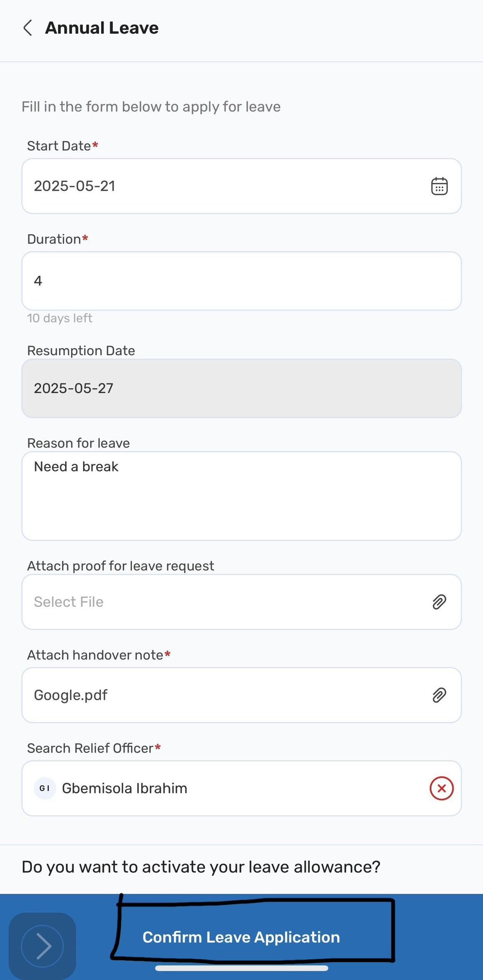483x980 pixels.
Task: Open the Select File proof picker
Action: click(x=241, y=602)
